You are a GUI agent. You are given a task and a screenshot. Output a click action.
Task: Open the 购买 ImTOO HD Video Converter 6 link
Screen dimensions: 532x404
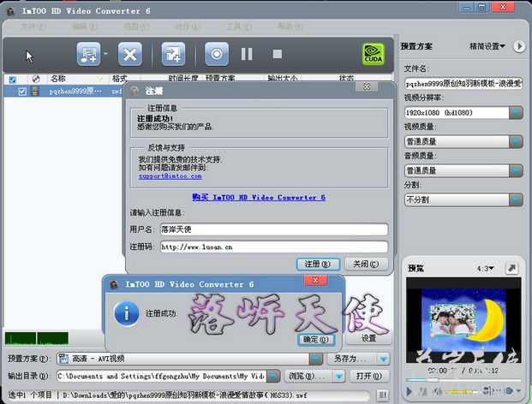(x=259, y=197)
